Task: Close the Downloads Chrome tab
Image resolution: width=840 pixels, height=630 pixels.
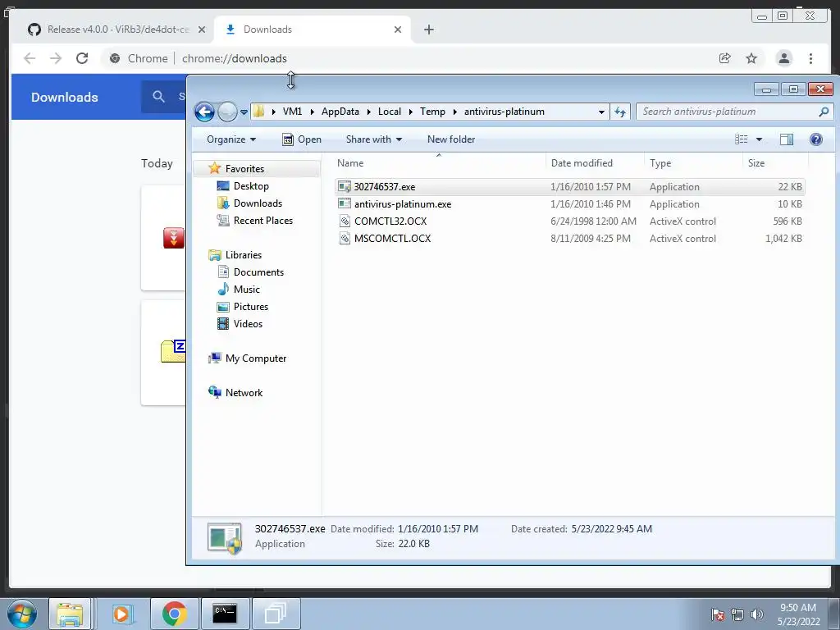Action: (x=398, y=30)
